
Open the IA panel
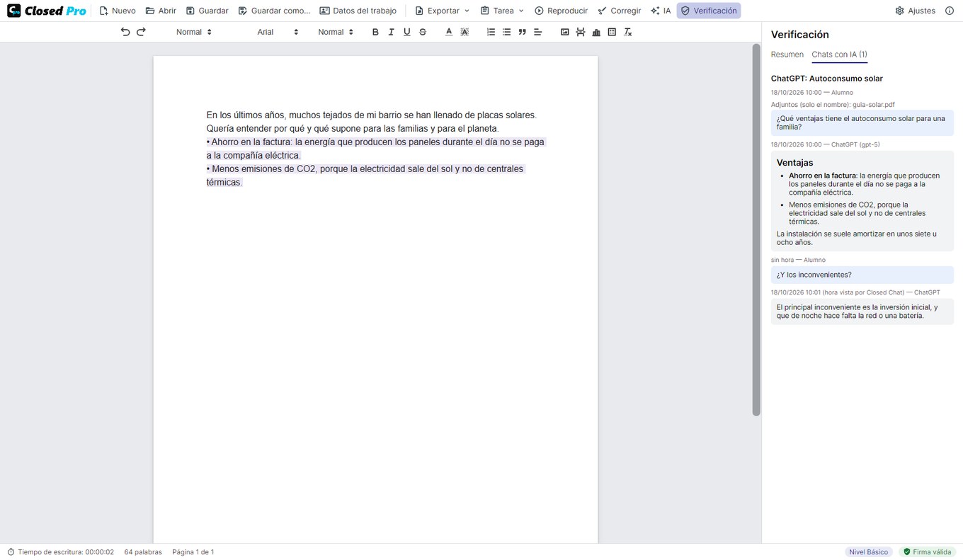[661, 11]
